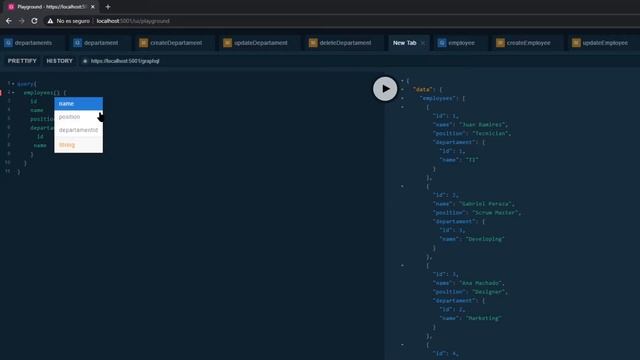Viewport: 640px width, 360px height.
Task: Click the "Developing" department name value
Action: [x=485, y=239]
